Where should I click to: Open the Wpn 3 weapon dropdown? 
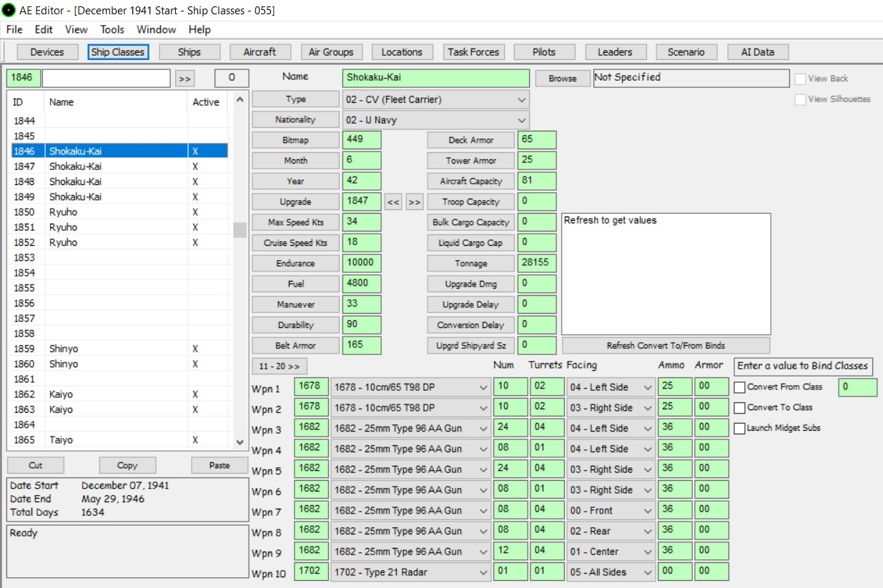(x=410, y=429)
